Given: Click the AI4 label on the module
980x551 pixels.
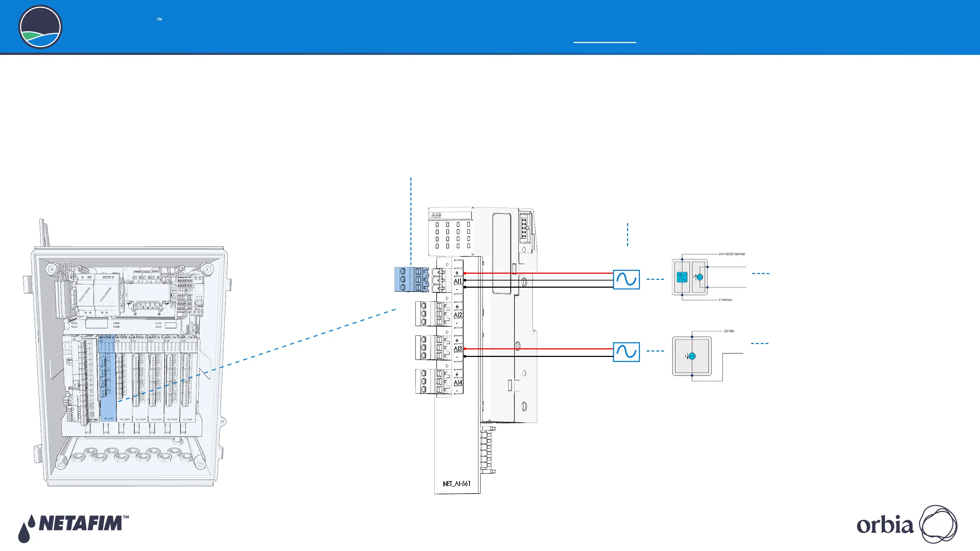Looking at the screenshot, I should coord(458,382).
